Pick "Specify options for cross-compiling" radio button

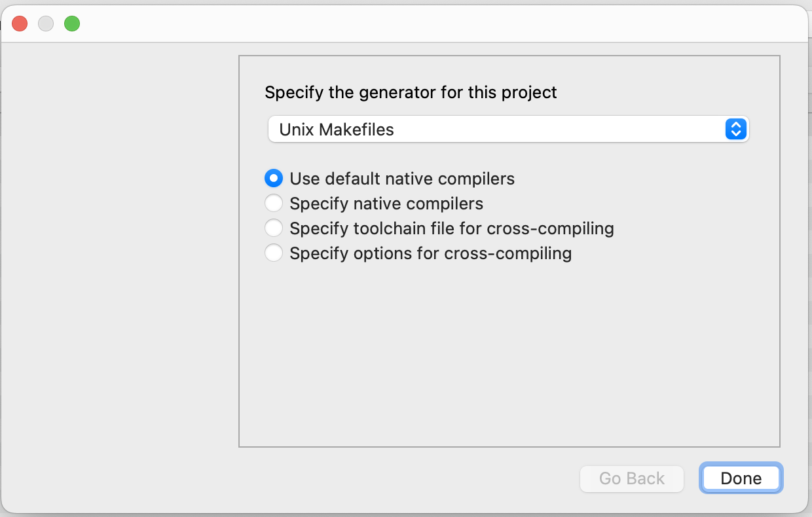click(274, 253)
